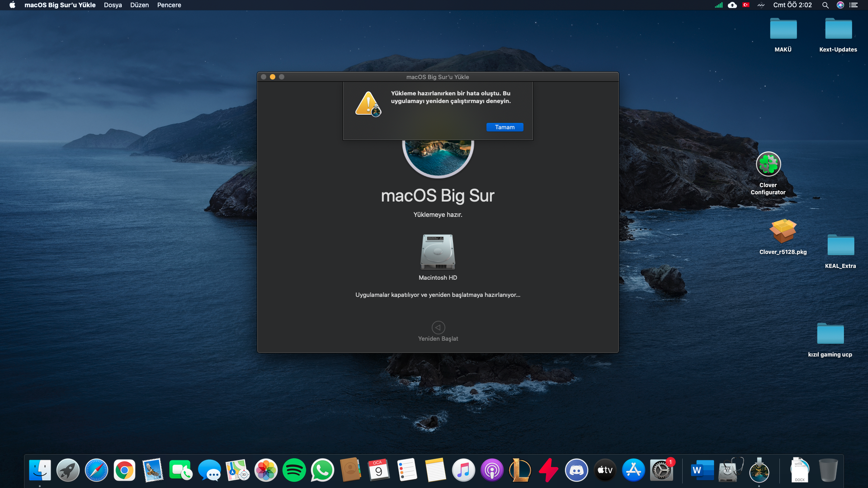
Task: Open the Düzen menu
Action: pyautogui.click(x=139, y=5)
